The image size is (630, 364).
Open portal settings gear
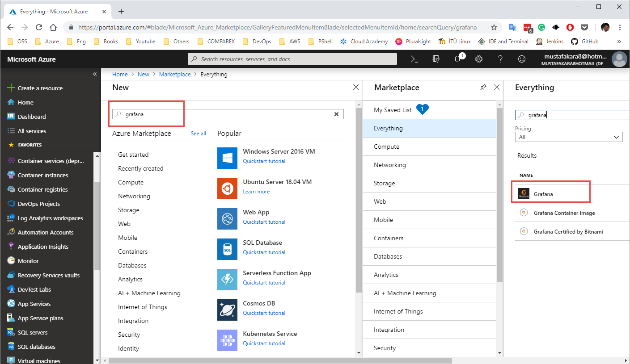479,59
